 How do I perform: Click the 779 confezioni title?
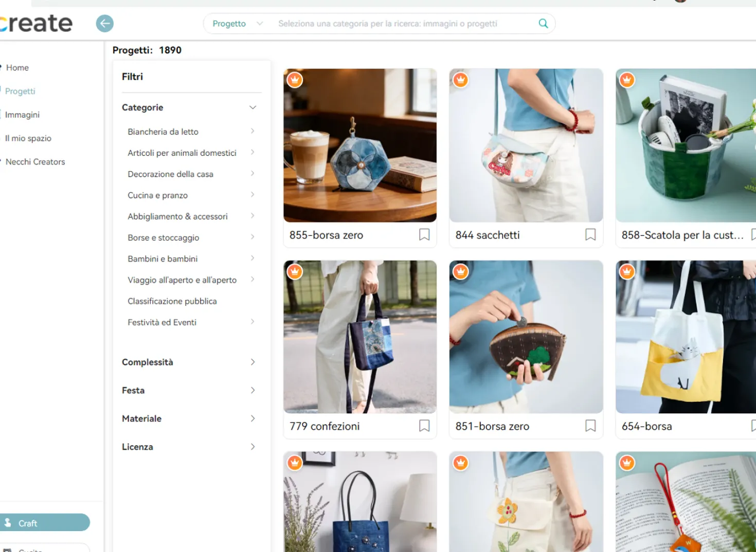(x=325, y=426)
